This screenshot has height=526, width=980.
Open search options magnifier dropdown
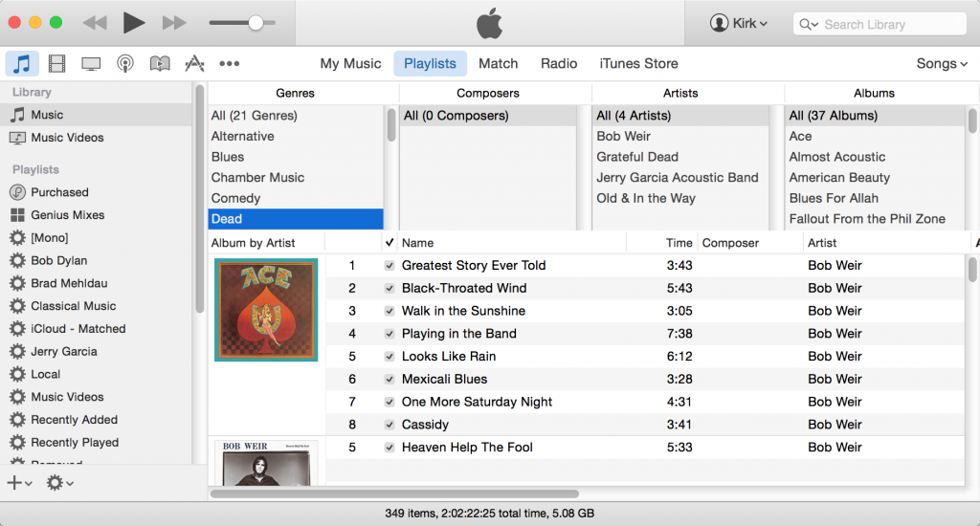808,24
